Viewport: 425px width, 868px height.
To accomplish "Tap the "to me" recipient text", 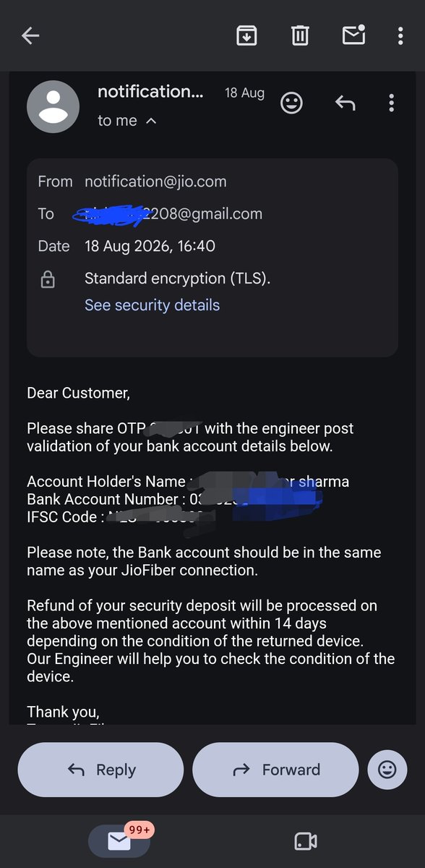I will pos(117,121).
